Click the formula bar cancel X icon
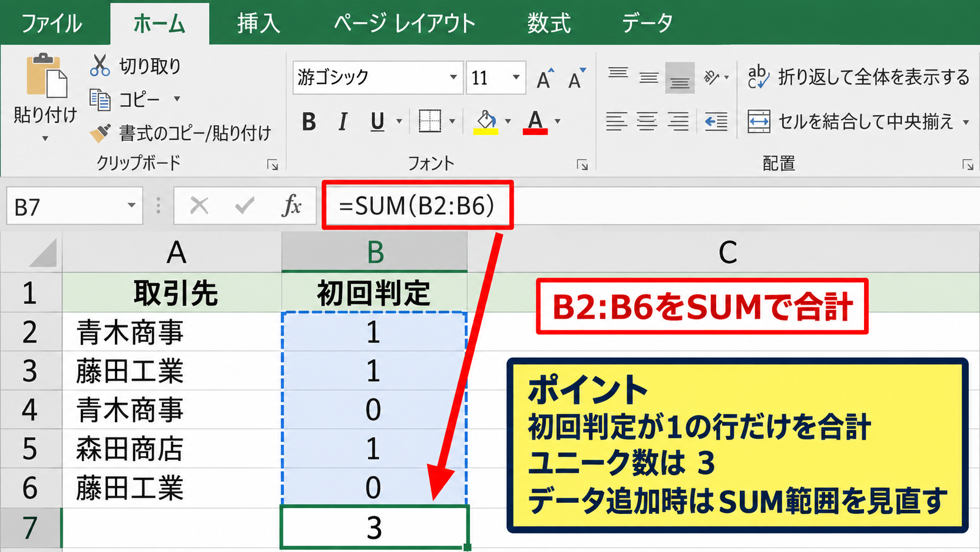Image resolution: width=980 pixels, height=552 pixels. tap(199, 205)
